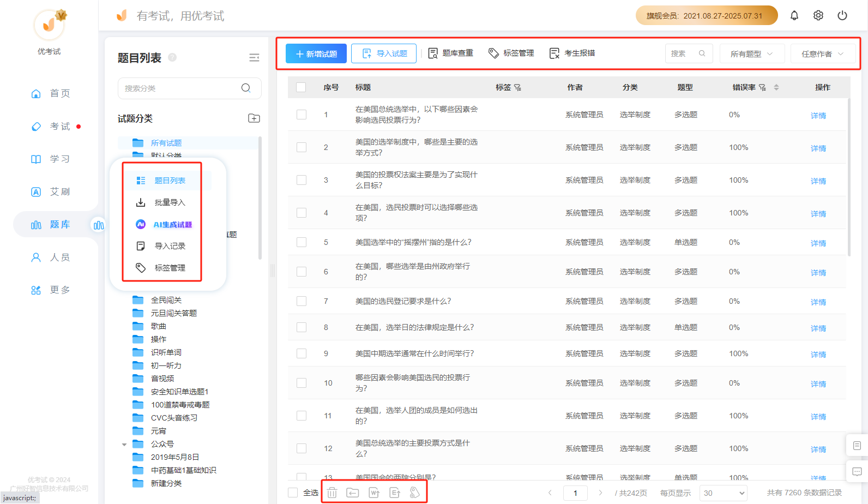Tick the 全选 checkbox at bottom

[293, 493]
